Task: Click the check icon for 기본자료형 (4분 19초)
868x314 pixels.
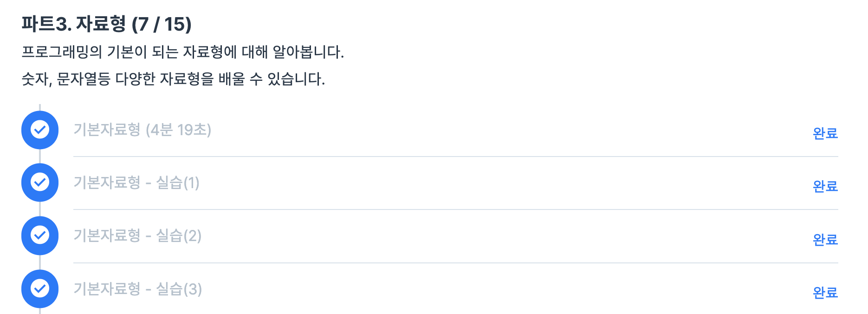Action: pos(40,130)
